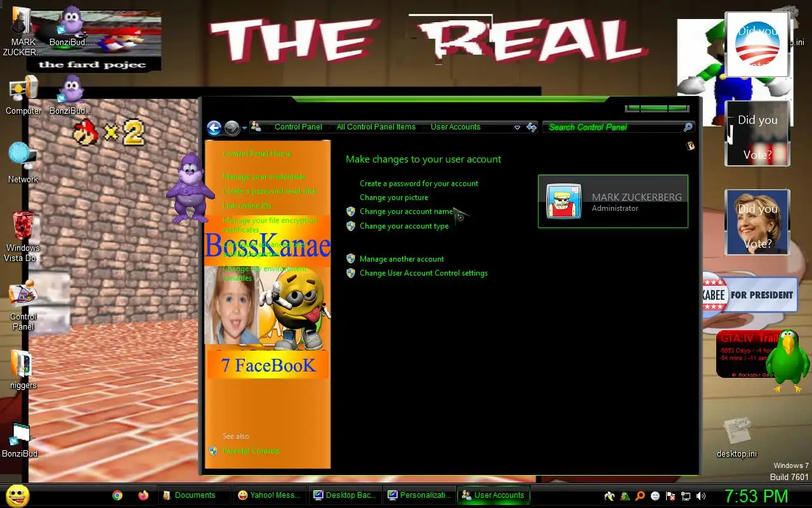Viewport: 812px width, 508px height.
Task: Click the Hillary Did you Vote gadget
Action: pos(757,222)
